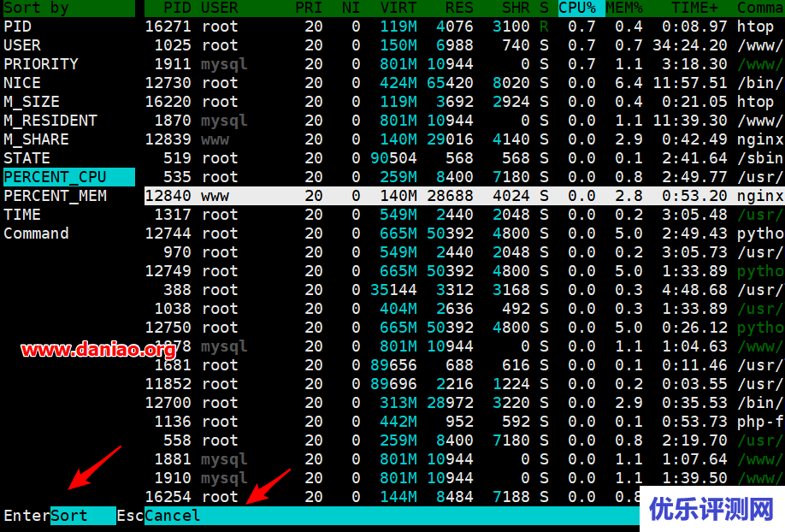Choose USER as the sort field
The width and height of the screenshot is (785, 532).
[x=22, y=45]
